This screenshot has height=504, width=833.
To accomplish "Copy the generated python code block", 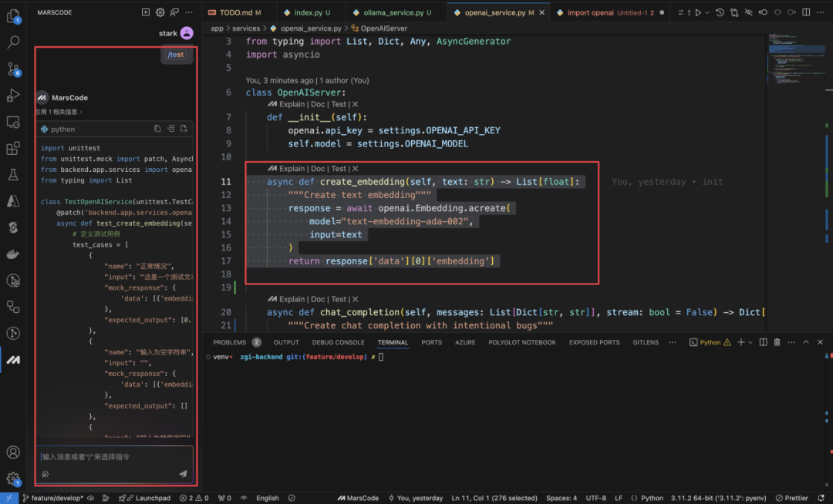I will click(x=157, y=129).
